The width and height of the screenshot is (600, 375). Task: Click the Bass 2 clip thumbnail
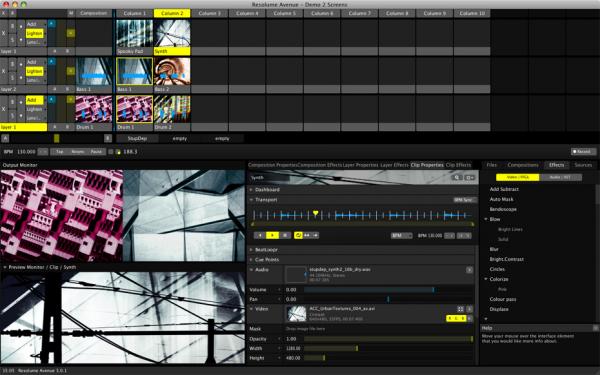[172, 71]
